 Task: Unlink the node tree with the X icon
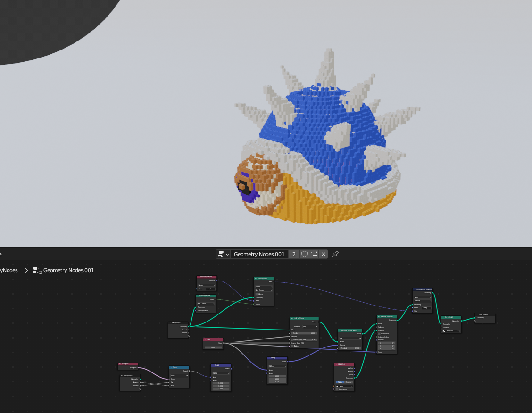point(324,254)
